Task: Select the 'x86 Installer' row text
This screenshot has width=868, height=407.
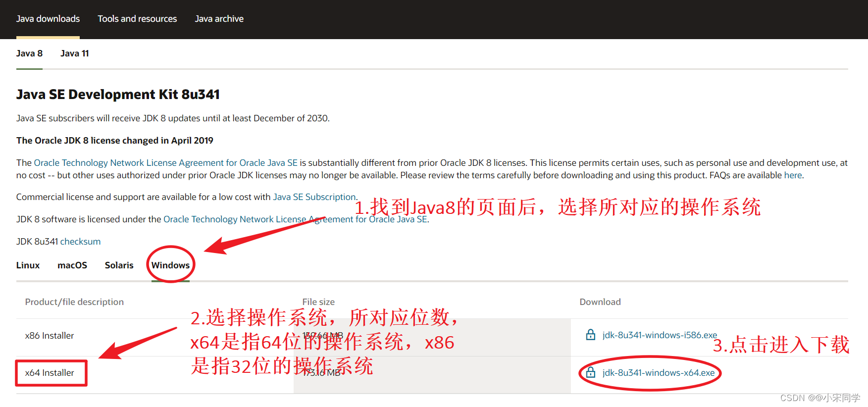Action: tap(50, 336)
